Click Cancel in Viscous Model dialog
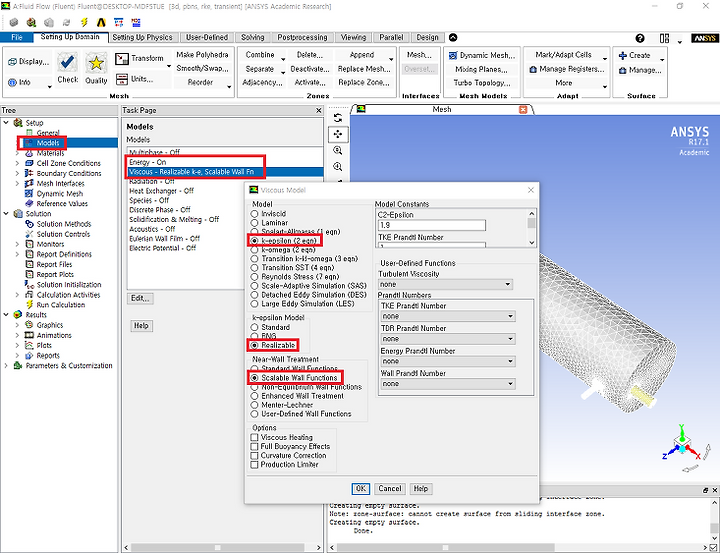The width and height of the screenshot is (720, 553). [x=390, y=489]
